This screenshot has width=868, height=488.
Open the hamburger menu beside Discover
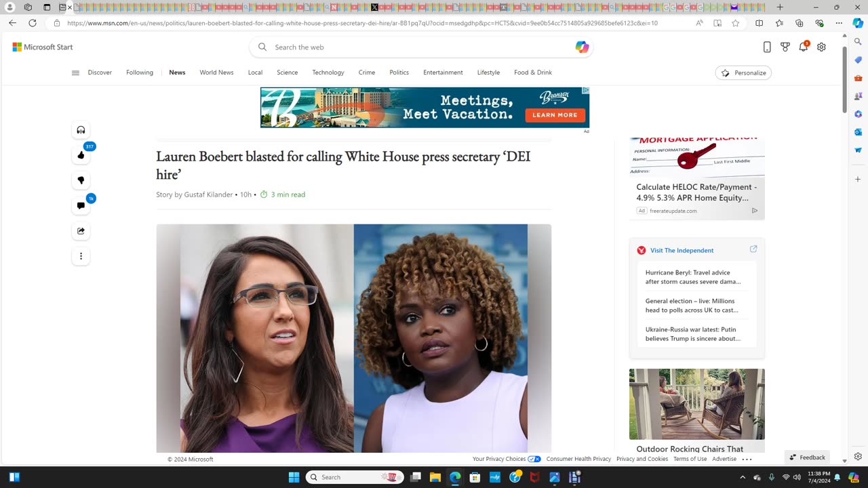point(75,73)
